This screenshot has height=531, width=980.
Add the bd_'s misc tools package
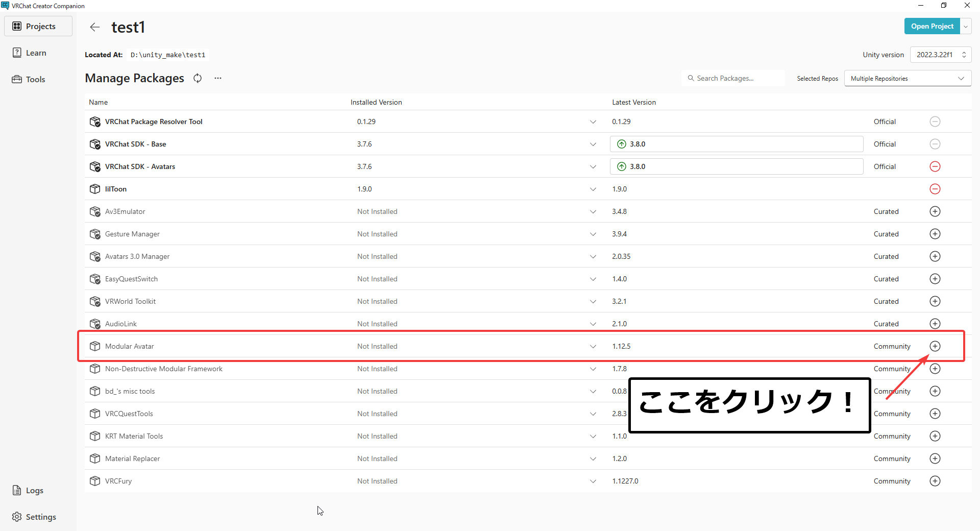[x=935, y=391]
